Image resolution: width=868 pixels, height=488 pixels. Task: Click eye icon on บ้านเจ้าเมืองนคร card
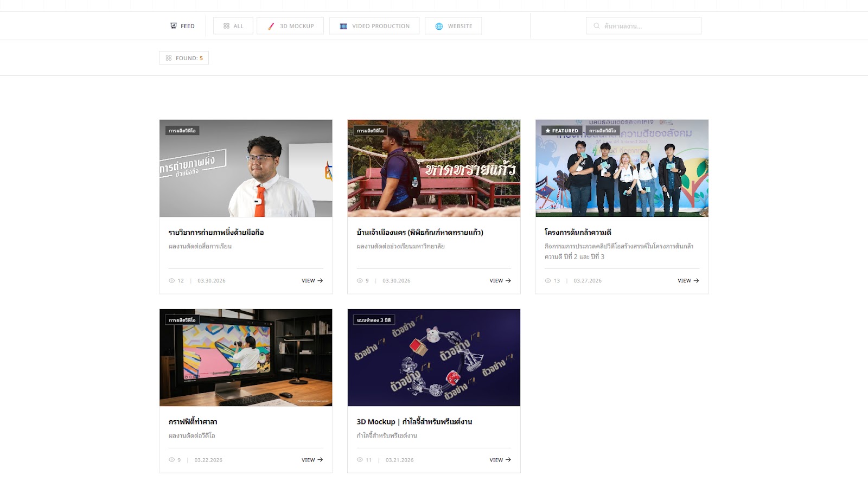(x=360, y=281)
